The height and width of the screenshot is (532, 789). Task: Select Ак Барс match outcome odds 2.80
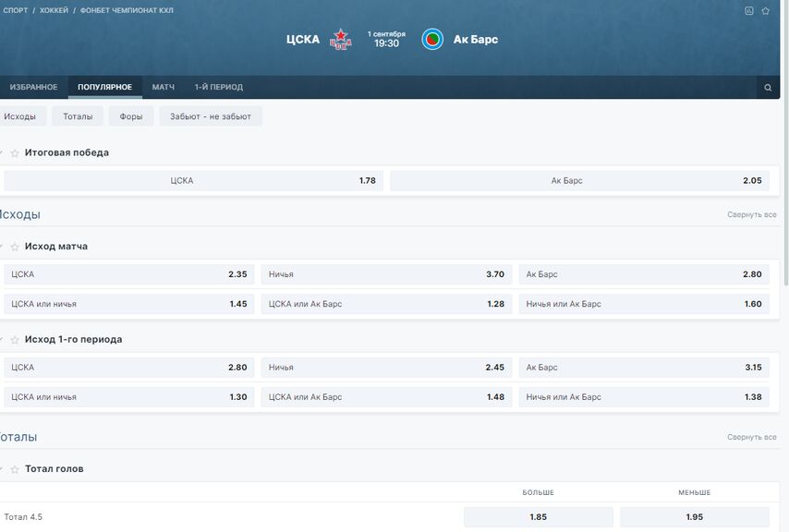point(644,274)
